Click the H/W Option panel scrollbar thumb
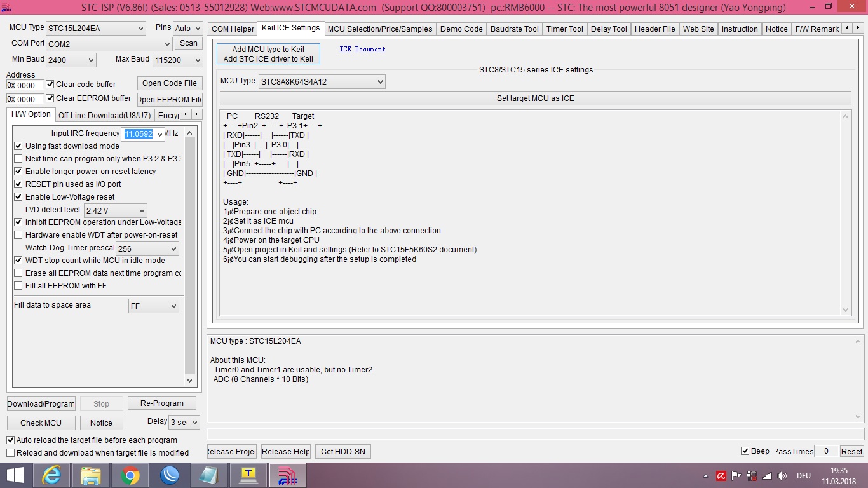This screenshot has width=868, height=488. point(189,257)
